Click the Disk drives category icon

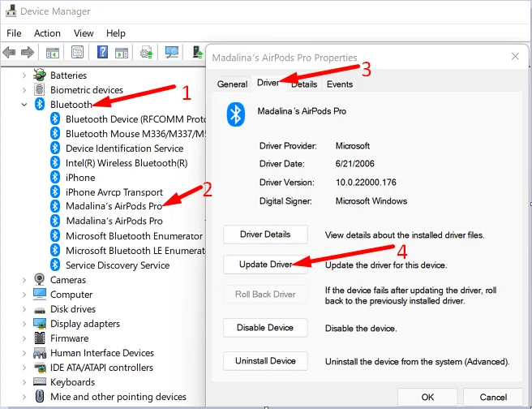40,309
